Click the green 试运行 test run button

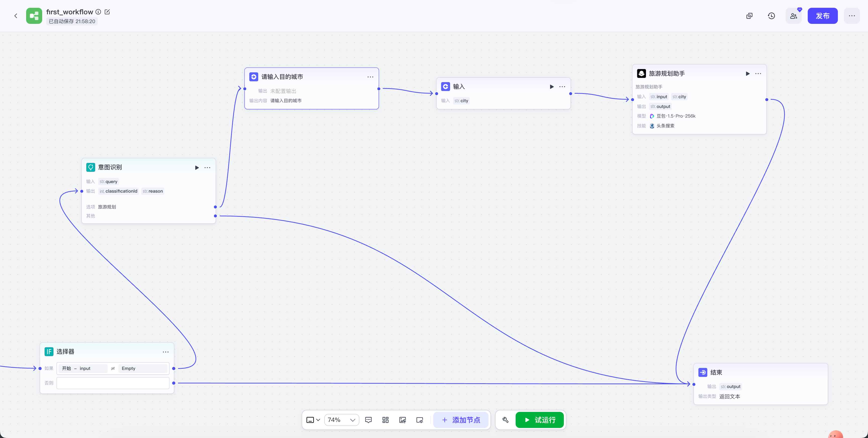(539, 420)
